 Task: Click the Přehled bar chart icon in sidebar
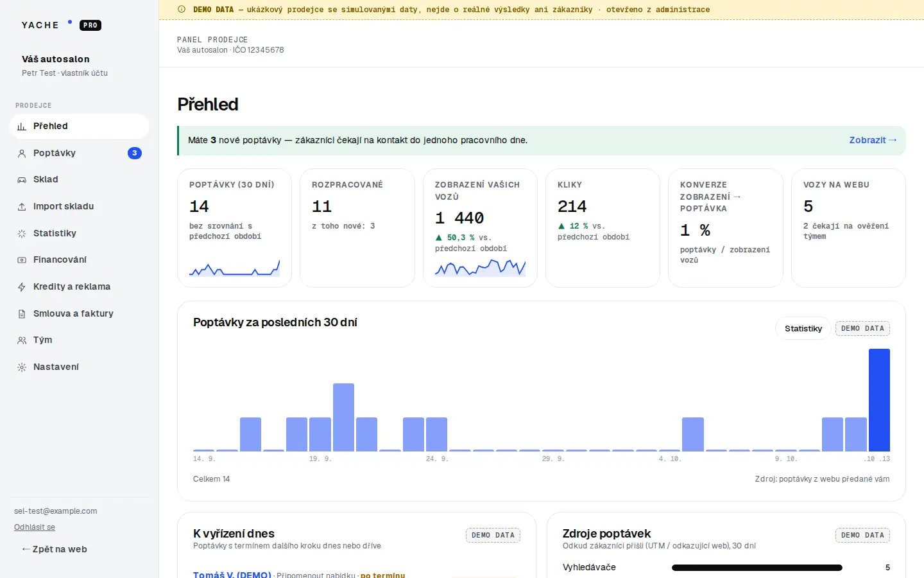click(x=22, y=127)
